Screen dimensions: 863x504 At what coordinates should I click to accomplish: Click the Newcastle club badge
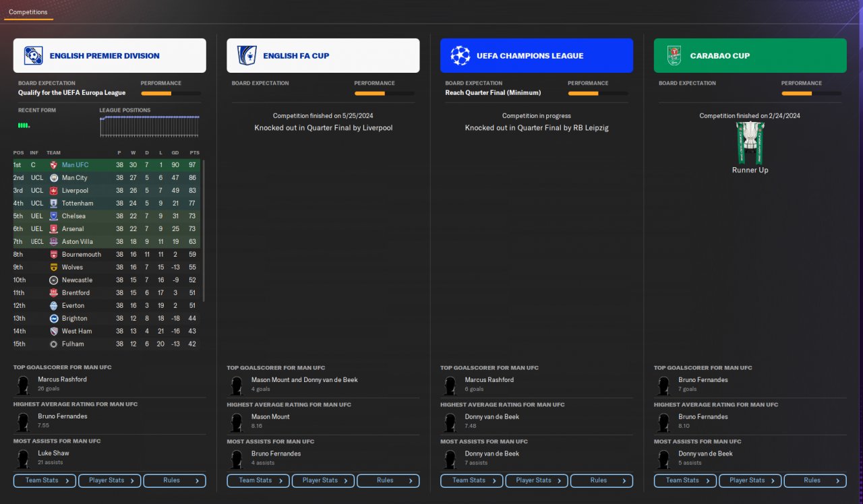pyautogui.click(x=54, y=280)
